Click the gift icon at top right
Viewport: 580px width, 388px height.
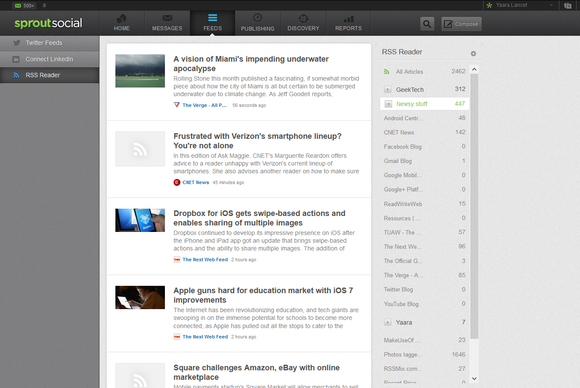568,6
